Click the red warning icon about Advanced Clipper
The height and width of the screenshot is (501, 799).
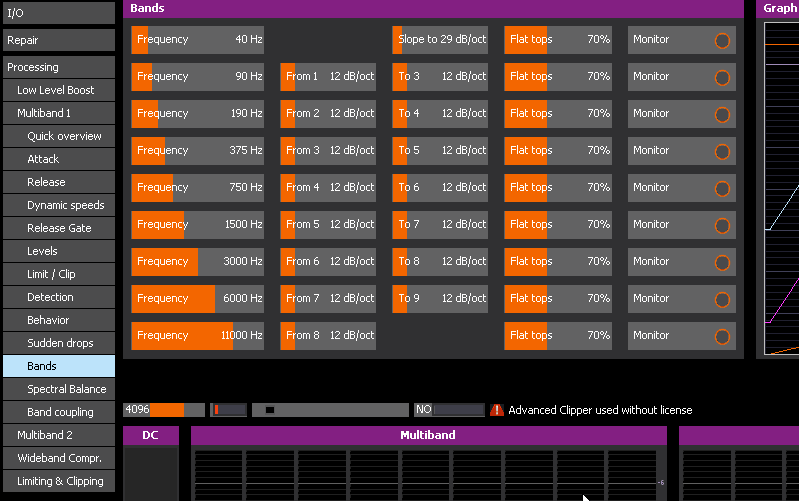coord(497,410)
